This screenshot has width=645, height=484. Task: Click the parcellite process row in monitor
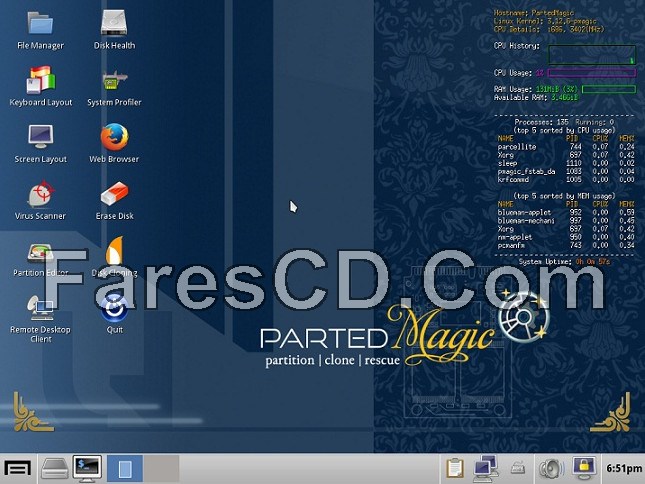pyautogui.click(x=566, y=147)
